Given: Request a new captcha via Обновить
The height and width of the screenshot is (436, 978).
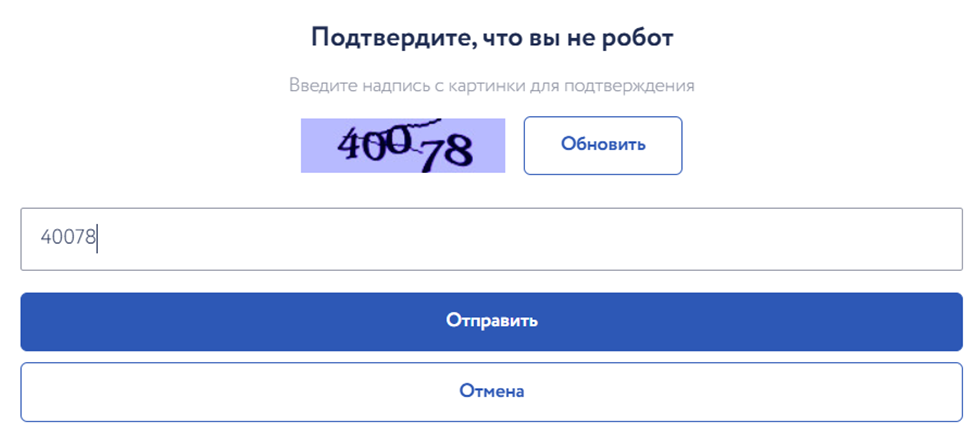Looking at the screenshot, I should tap(603, 145).
